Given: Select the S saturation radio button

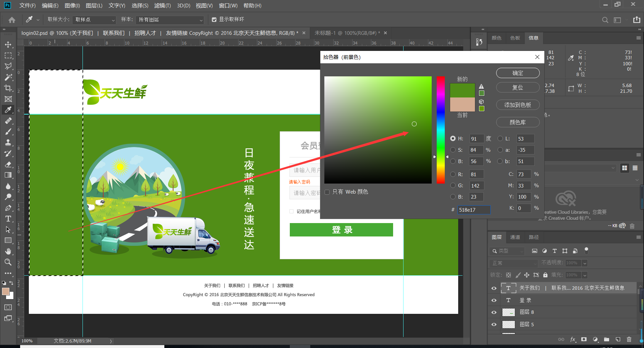Looking at the screenshot, I should tap(453, 150).
